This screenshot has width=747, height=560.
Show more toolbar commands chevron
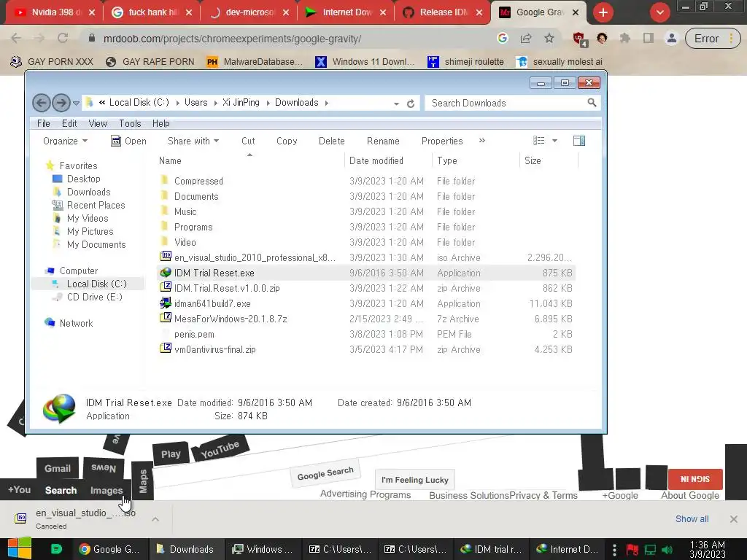coord(482,141)
